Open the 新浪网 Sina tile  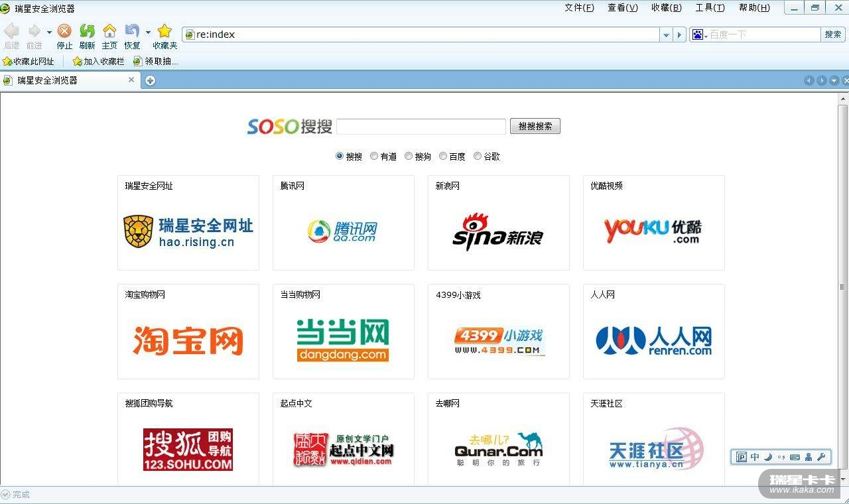(x=499, y=223)
